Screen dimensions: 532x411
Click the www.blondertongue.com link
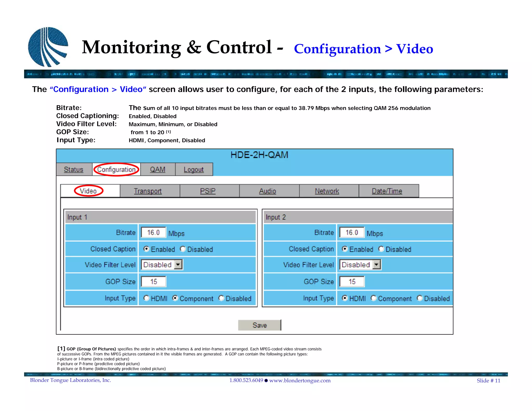[300, 381]
